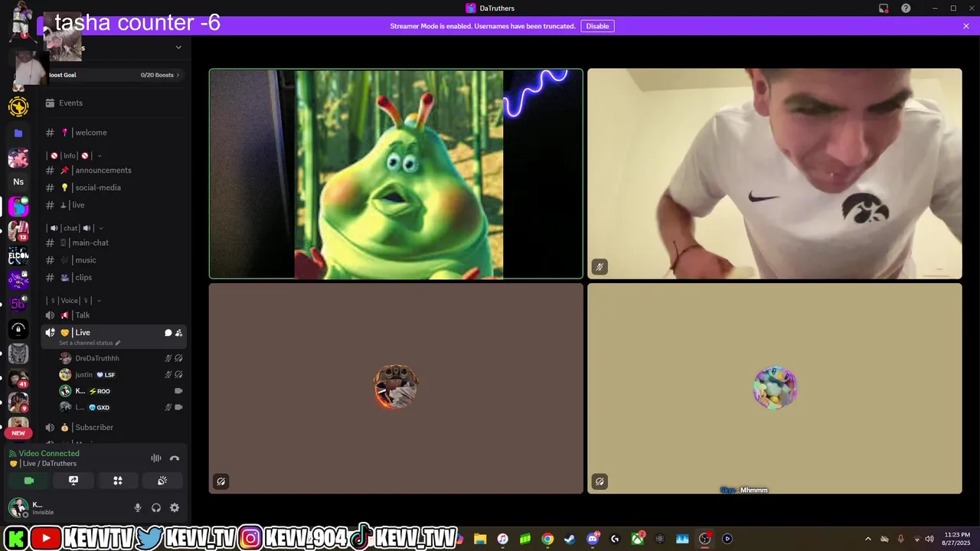Focus the green caterpillar video tile
The image size is (980, 551).
(x=396, y=174)
